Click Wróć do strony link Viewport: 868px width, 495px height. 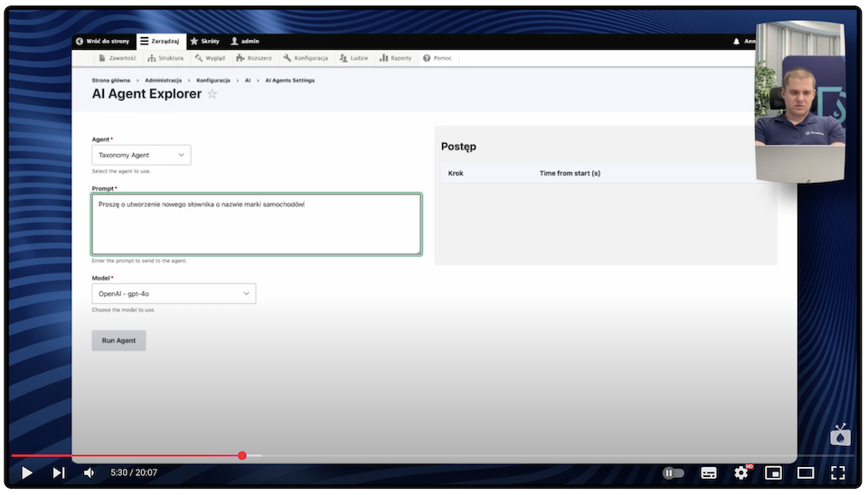click(102, 41)
